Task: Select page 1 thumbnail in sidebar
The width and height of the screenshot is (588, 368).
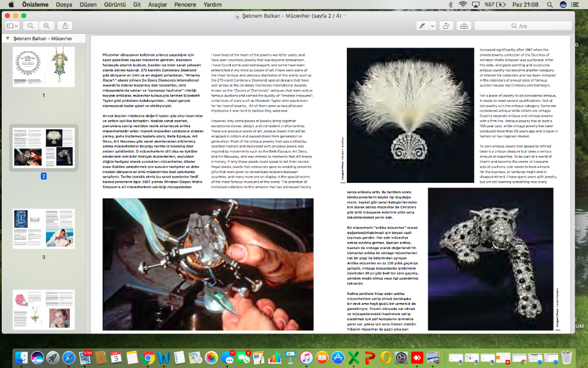Action: pos(44,67)
